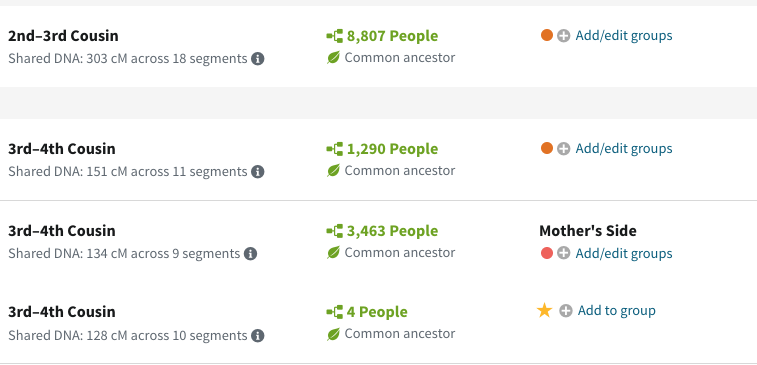
Task: Open 1,290 People family tree link
Action: click(x=393, y=149)
